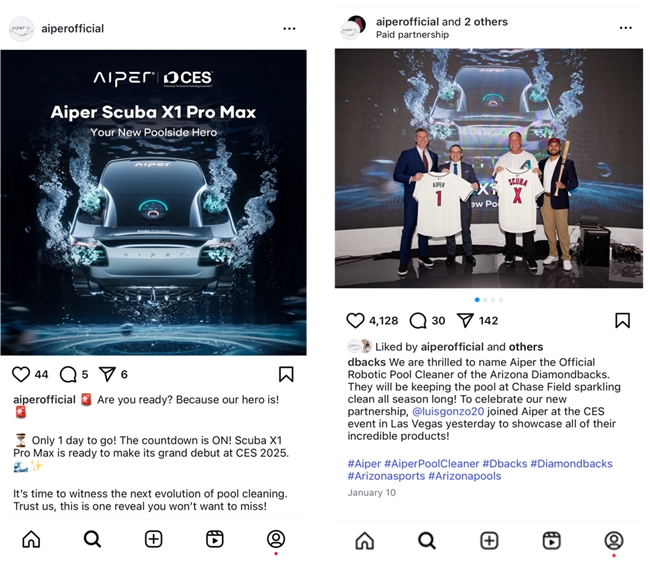The image size is (650, 567).
Task: Create new post in left screen
Action: [x=153, y=539]
